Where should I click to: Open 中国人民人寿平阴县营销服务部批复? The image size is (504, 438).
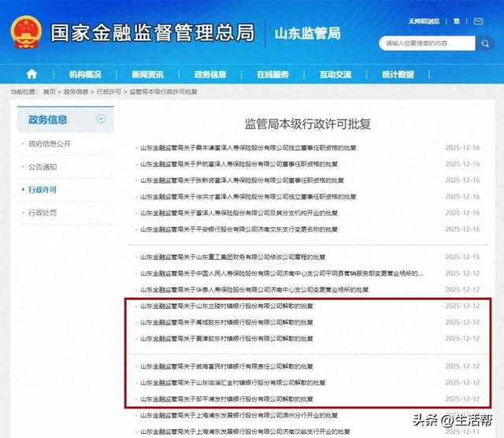(x=282, y=273)
